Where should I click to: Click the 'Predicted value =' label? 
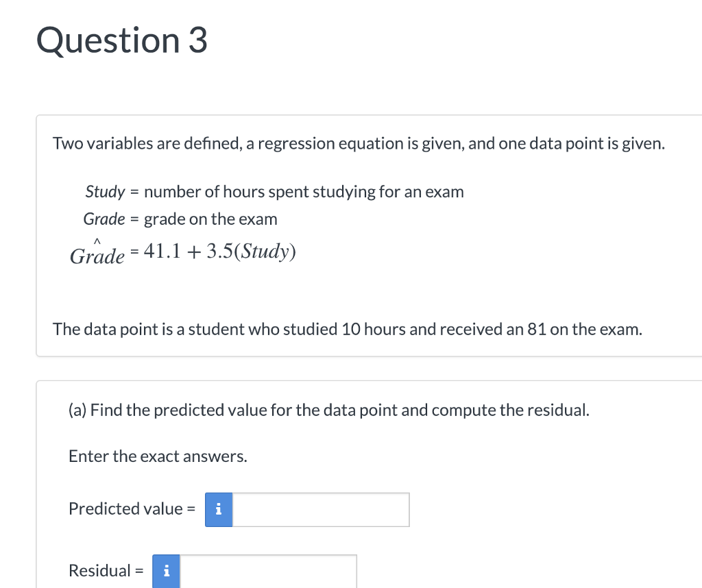132,509
